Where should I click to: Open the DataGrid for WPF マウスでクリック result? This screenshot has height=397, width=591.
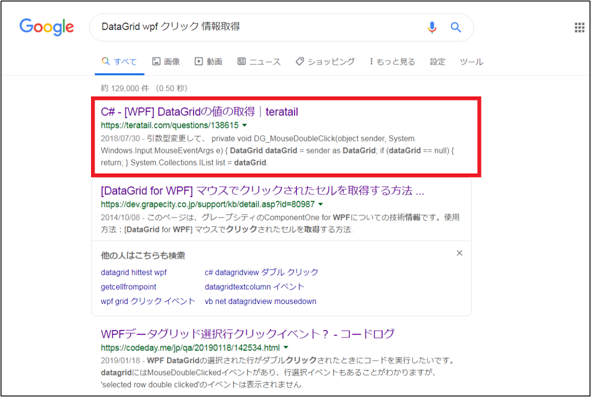tap(262, 191)
